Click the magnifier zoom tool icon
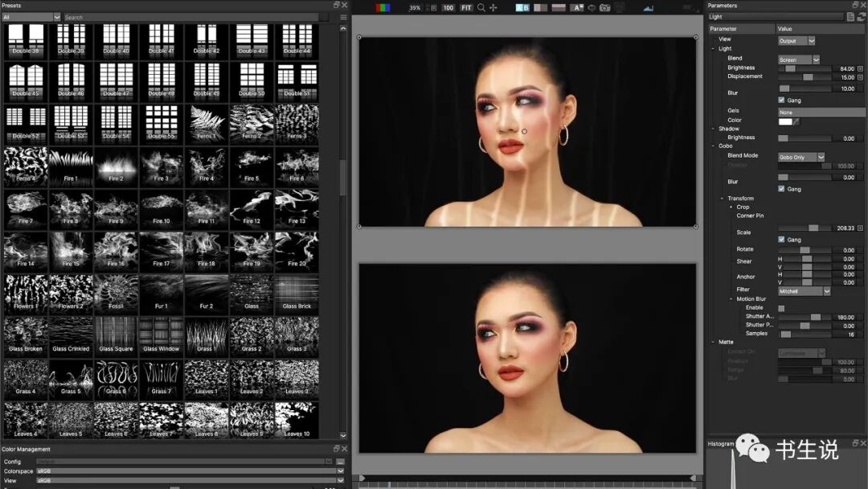868x489 pixels. (x=481, y=8)
